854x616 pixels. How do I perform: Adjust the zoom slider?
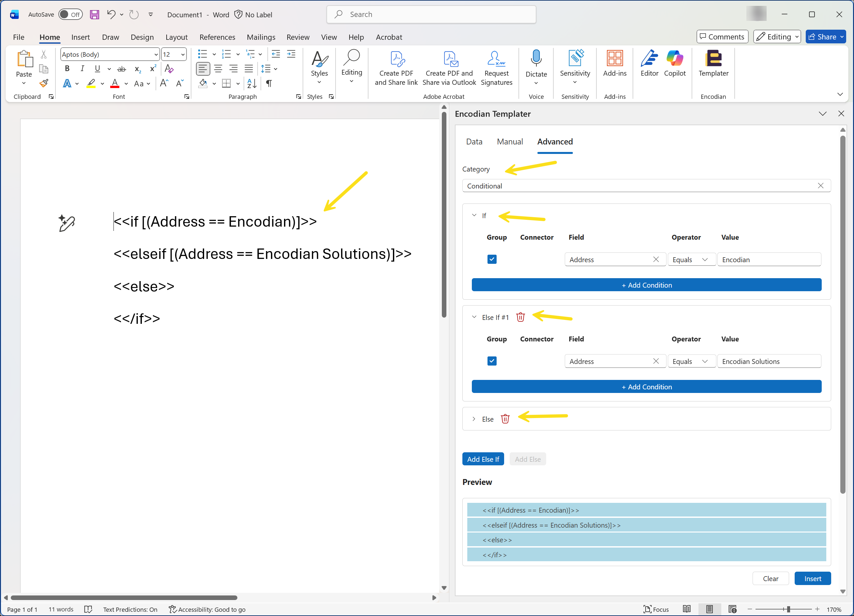788,609
